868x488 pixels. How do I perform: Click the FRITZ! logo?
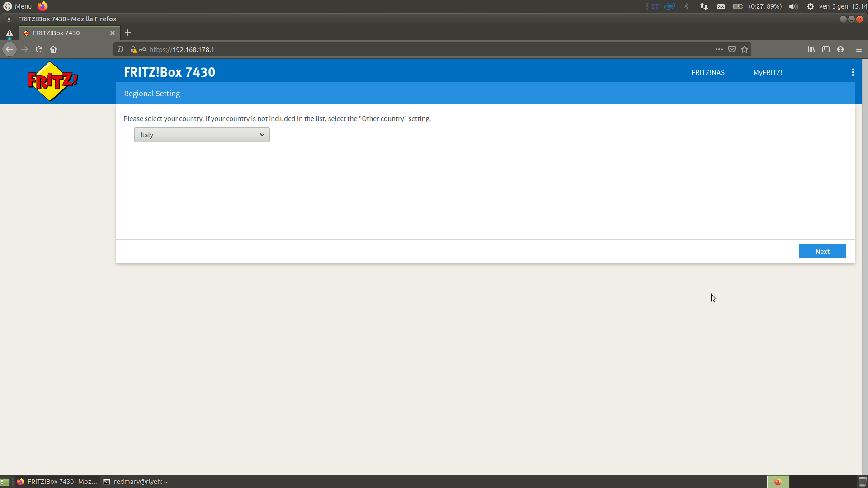52,81
